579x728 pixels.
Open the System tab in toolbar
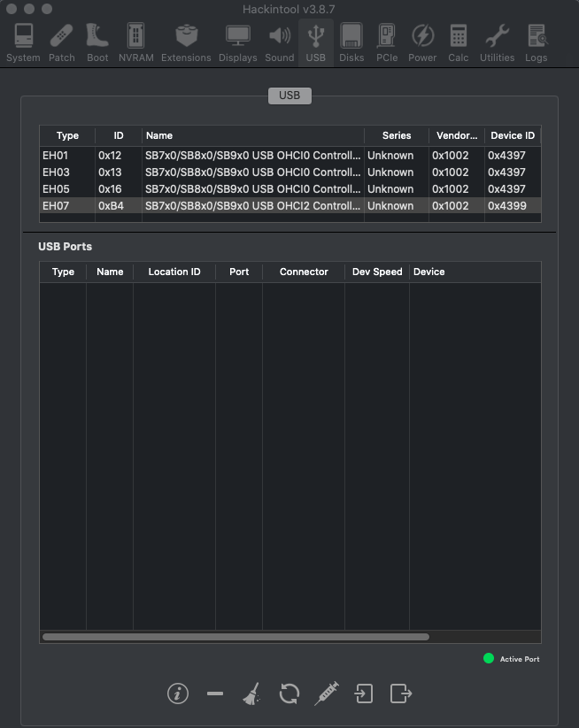23,42
